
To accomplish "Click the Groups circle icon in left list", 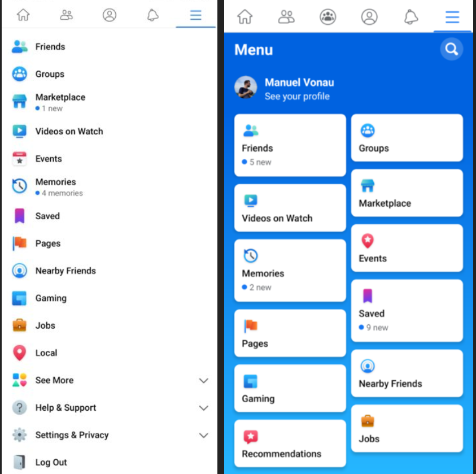I will pyautogui.click(x=19, y=74).
